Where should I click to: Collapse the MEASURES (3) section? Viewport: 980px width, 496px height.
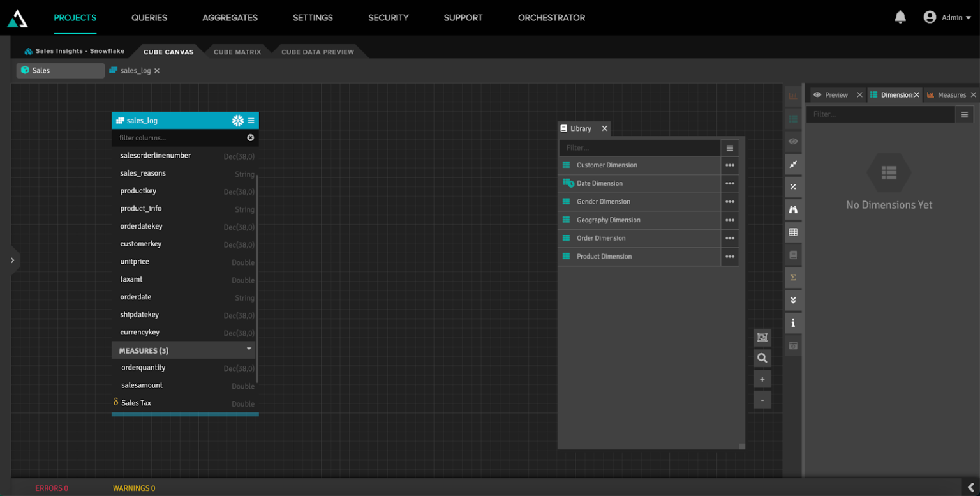[x=248, y=349]
